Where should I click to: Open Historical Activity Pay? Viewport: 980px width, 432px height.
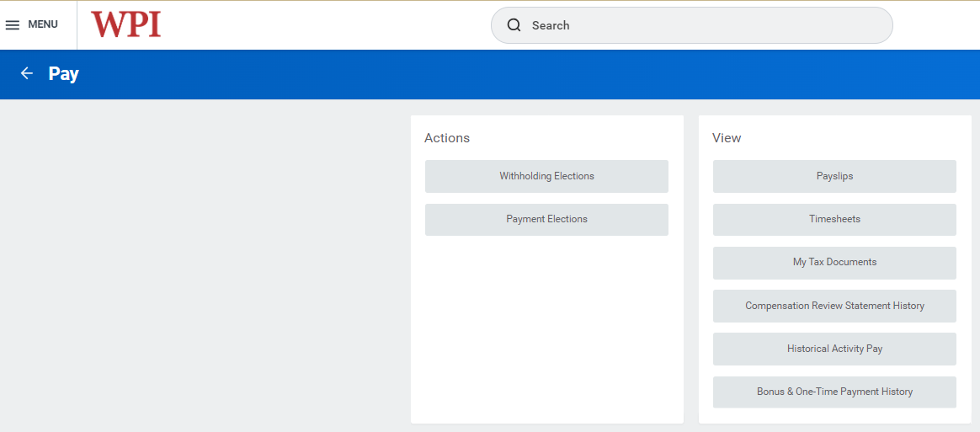click(x=834, y=349)
